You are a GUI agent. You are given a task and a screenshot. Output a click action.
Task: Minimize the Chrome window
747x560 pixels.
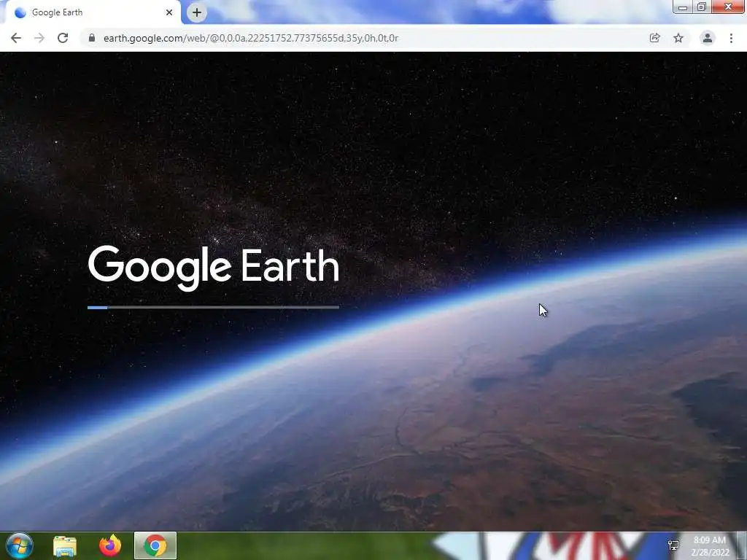coord(683,7)
